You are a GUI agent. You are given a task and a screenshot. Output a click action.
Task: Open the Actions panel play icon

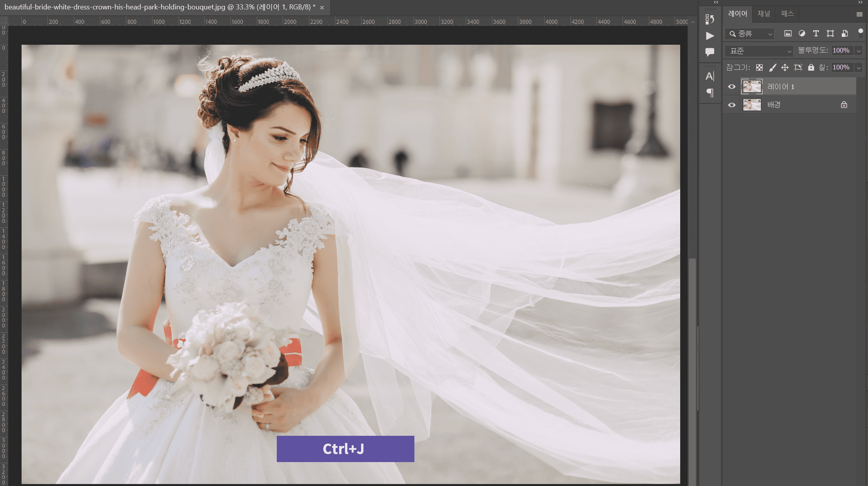[710, 36]
